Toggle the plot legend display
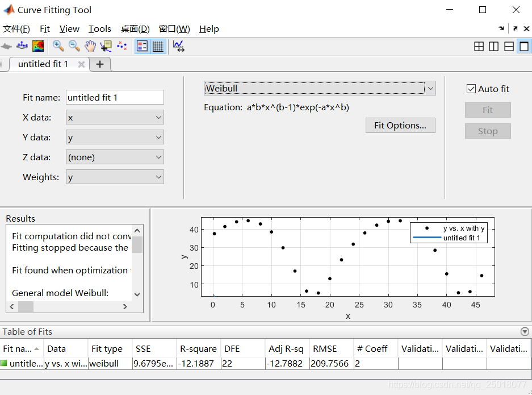532x395 pixels. (x=142, y=46)
